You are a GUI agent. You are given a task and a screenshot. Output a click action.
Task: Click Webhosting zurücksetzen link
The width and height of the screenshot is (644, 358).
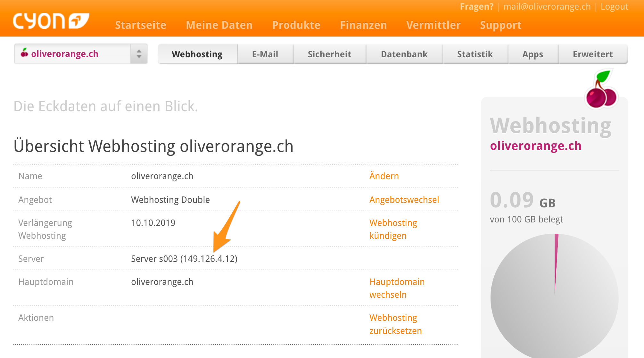coord(396,324)
